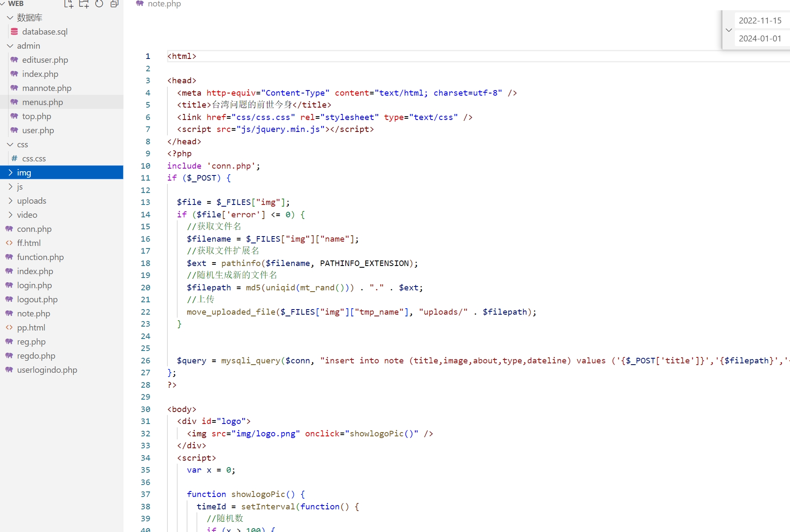The image size is (790, 532).
Task: Click the PHP icon beside regdo.php
Action: (9, 356)
